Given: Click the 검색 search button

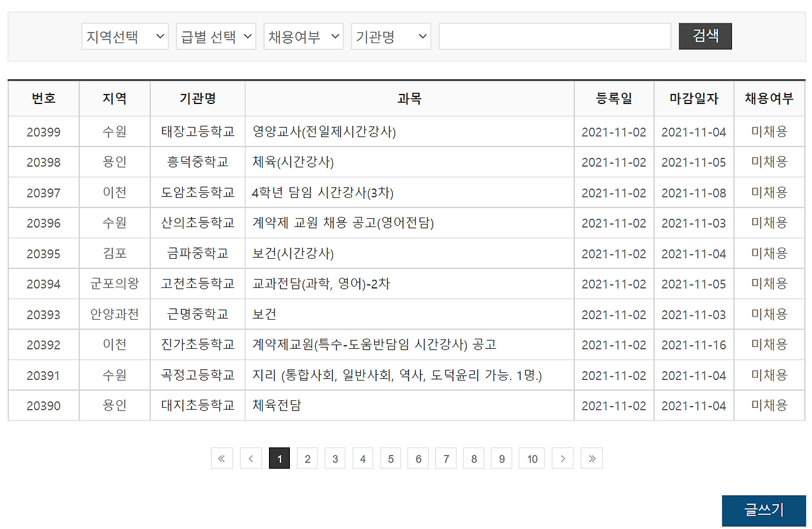Looking at the screenshot, I should click(x=705, y=36).
